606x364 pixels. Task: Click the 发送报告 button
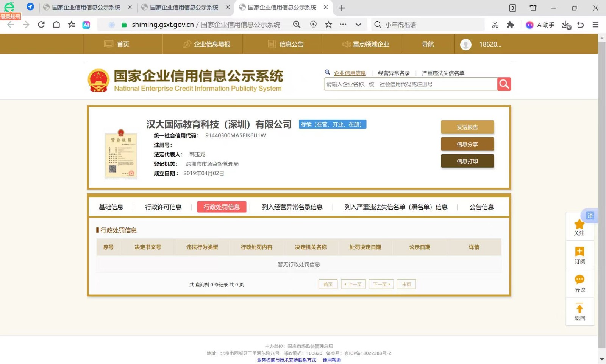pos(467,127)
